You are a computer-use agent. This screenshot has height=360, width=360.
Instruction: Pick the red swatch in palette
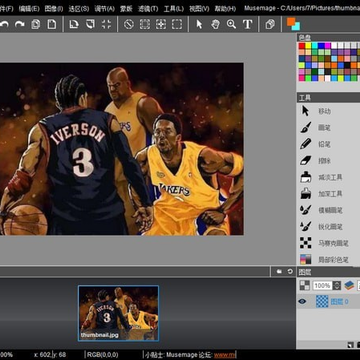(x=302, y=46)
